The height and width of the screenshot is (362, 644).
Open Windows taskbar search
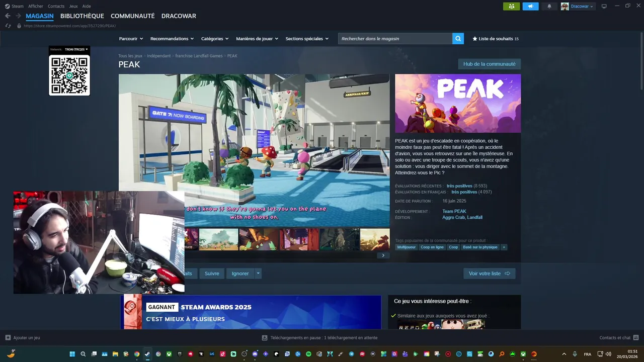pos(83,354)
